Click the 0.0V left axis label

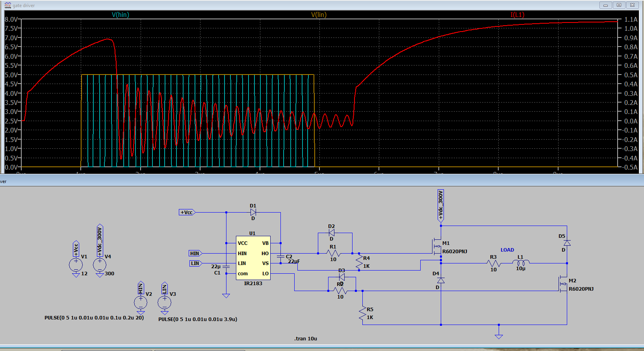(11, 167)
